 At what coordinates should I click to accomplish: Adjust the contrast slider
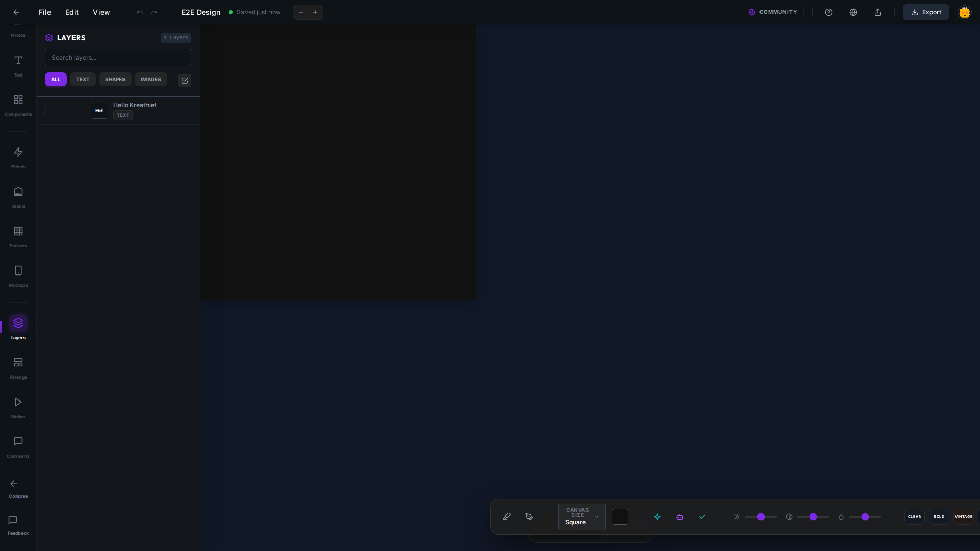click(813, 517)
